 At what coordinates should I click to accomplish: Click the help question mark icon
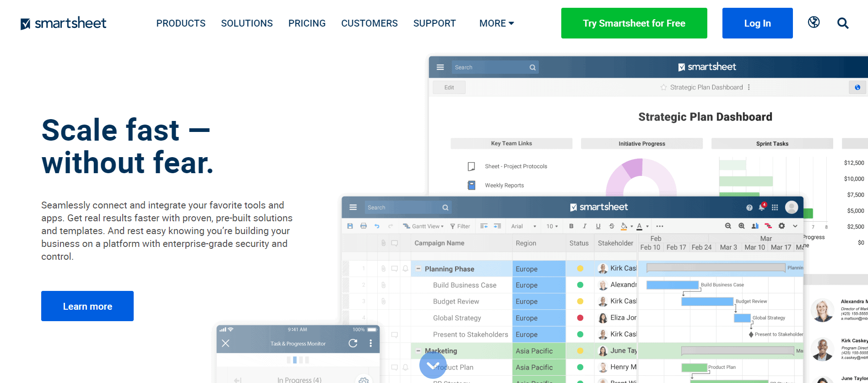(749, 208)
